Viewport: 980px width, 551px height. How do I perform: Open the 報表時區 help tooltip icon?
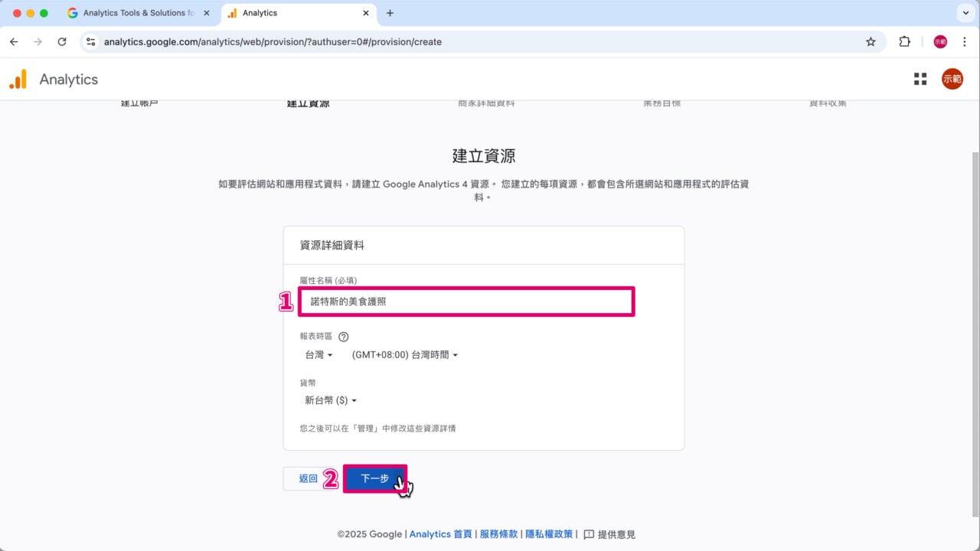pos(343,336)
